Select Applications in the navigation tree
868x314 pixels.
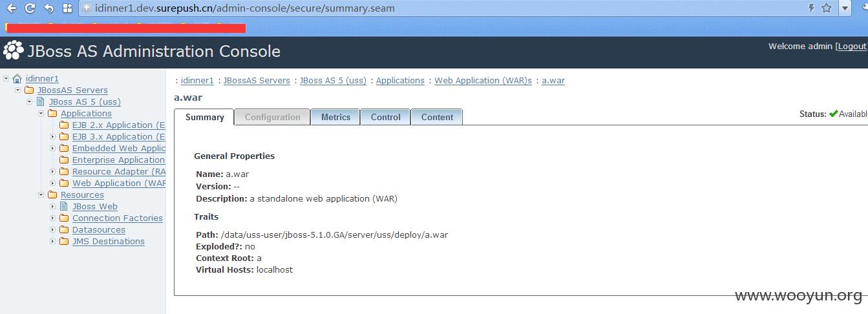point(86,114)
